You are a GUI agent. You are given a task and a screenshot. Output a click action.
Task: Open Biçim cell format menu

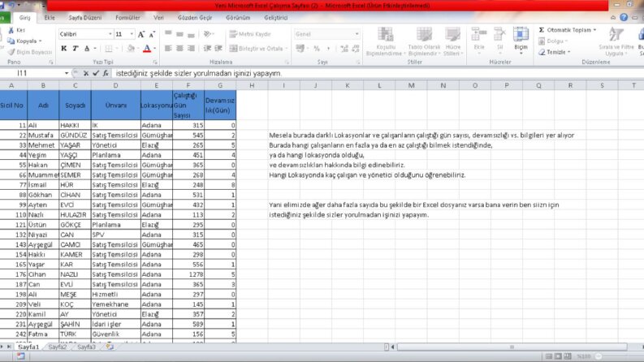click(x=521, y=41)
